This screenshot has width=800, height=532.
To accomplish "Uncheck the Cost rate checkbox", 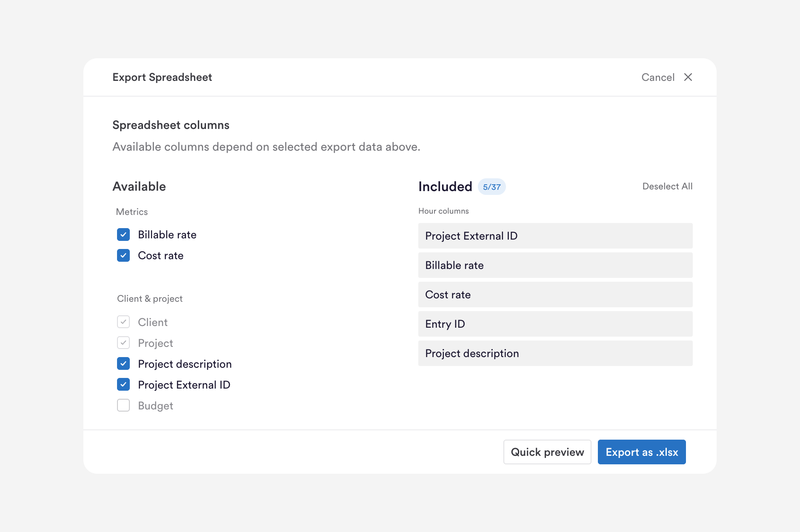I will [x=123, y=255].
